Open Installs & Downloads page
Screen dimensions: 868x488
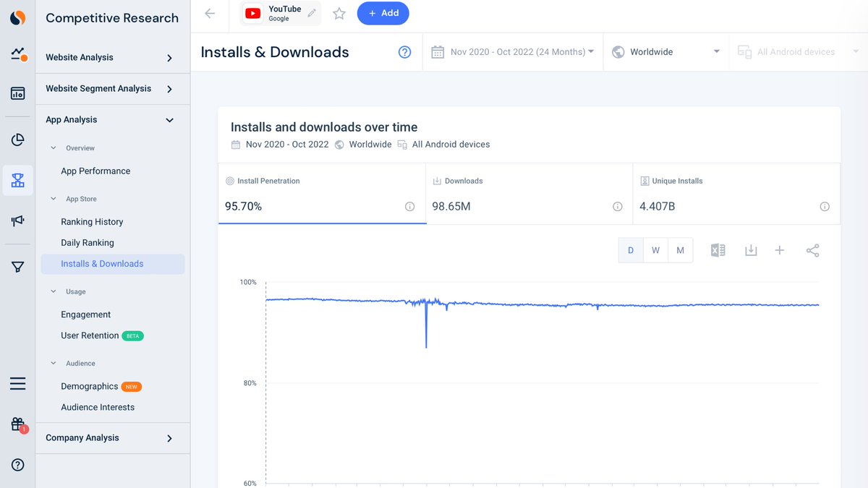point(113,264)
